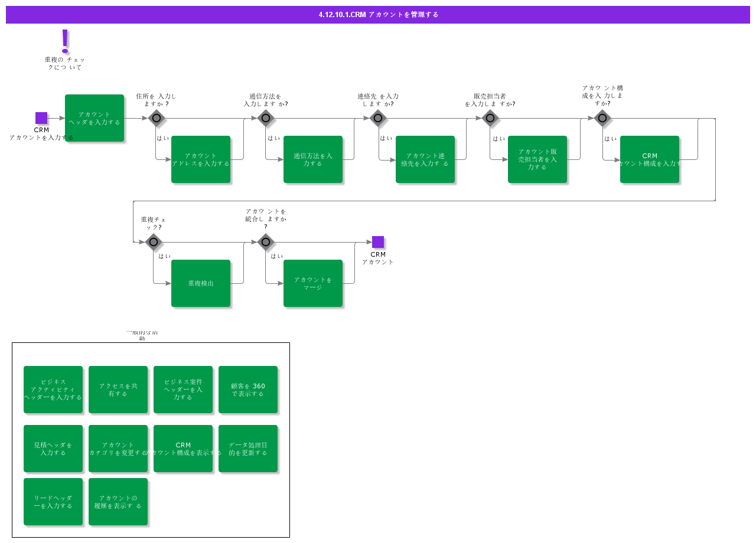Click the 連絡先を入力しますか? gateway diamond
The image size is (756, 543).
pyautogui.click(x=378, y=118)
